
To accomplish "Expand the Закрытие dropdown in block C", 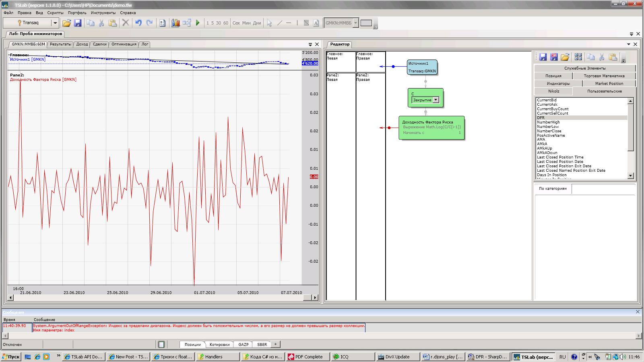I will [x=436, y=100].
